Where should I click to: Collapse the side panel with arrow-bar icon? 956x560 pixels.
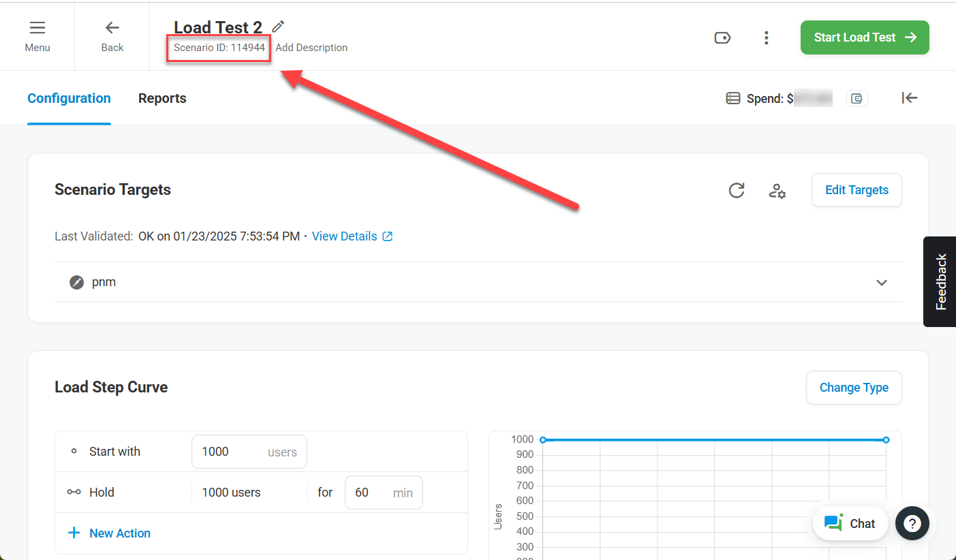[910, 98]
